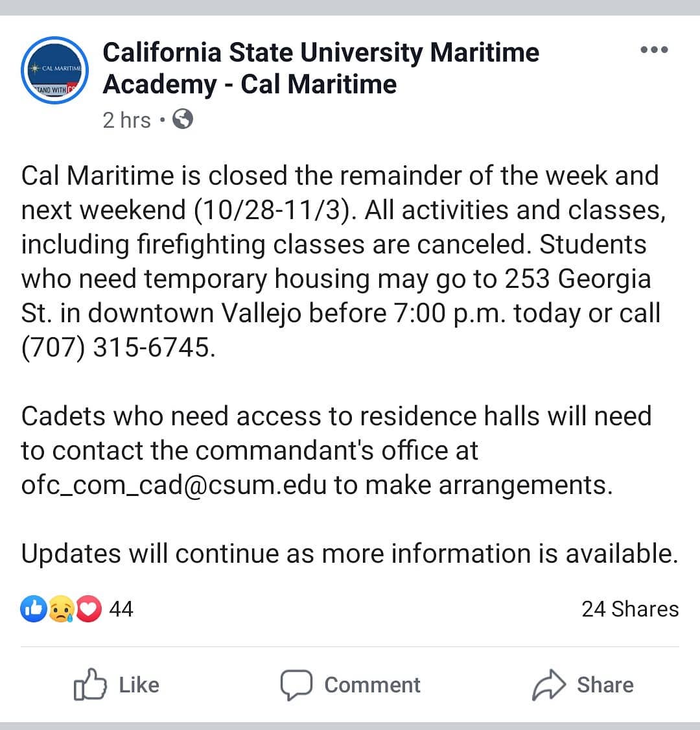Click the sad face reaction icon
The height and width of the screenshot is (730, 700).
pyautogui.click(x=61, y=609)
